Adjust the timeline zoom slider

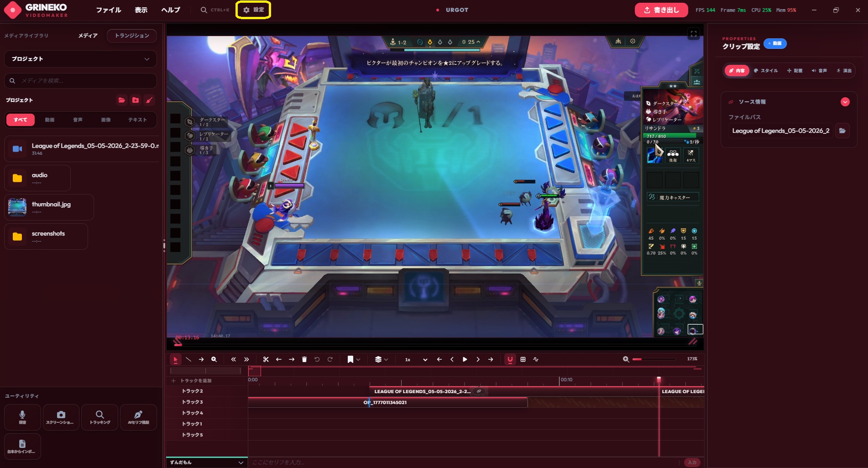pyautogui.click(x=654, y=359)
